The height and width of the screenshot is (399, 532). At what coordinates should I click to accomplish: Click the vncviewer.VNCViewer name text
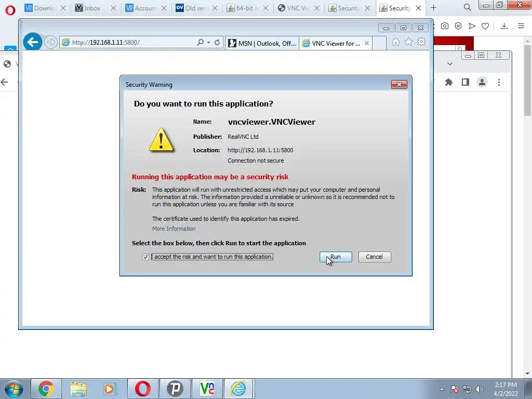pyautogui.click(x=271, y=122)
